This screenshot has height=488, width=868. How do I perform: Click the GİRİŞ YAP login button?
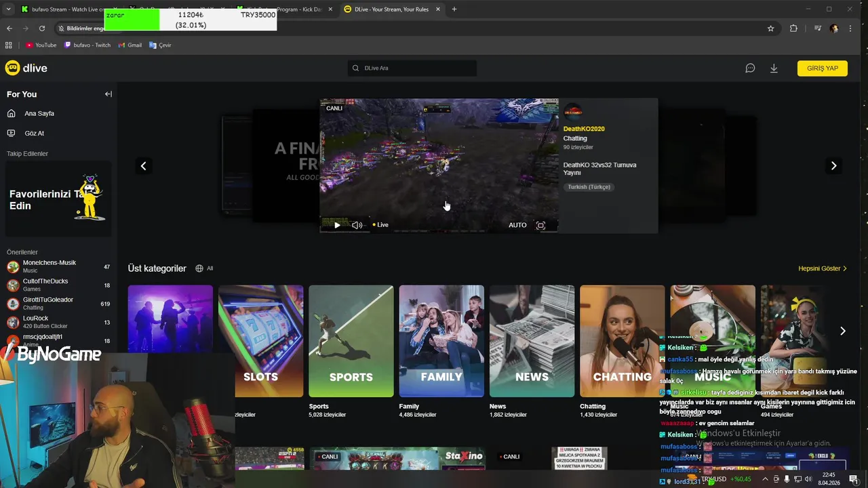(822, 68)
